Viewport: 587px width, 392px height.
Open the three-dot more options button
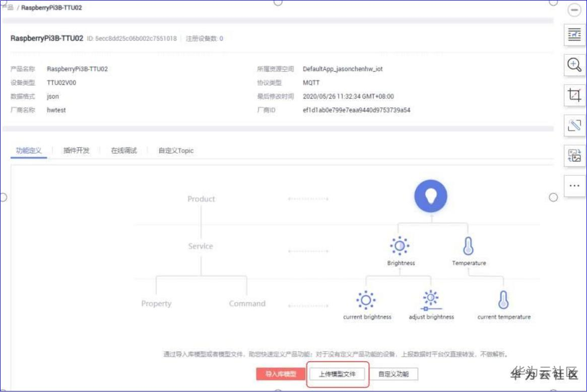(574, 186)
